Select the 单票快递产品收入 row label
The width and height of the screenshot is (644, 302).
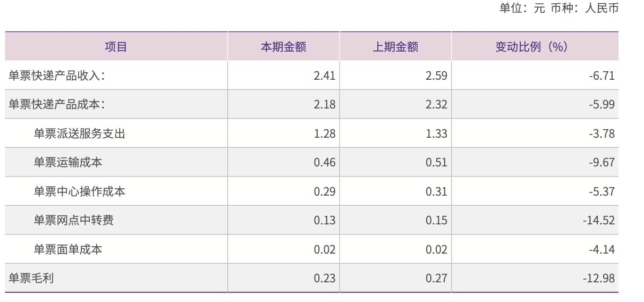click(57, 75)
